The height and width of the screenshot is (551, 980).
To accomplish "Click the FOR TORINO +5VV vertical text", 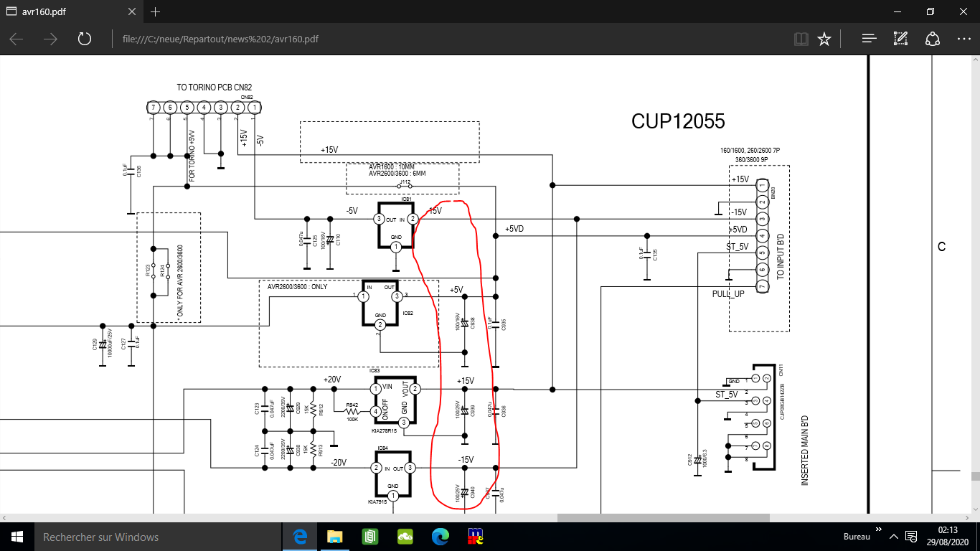I will (x=192, y=156).
